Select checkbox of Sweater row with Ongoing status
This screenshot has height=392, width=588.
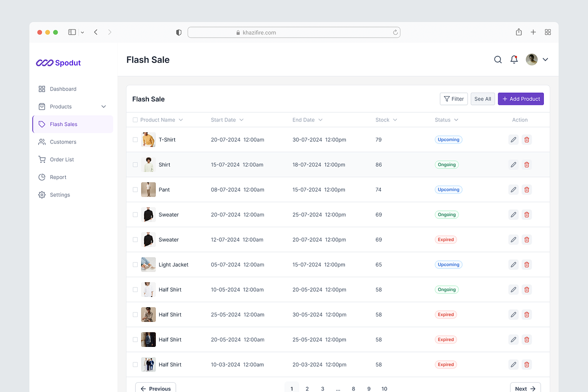[135, 215]
